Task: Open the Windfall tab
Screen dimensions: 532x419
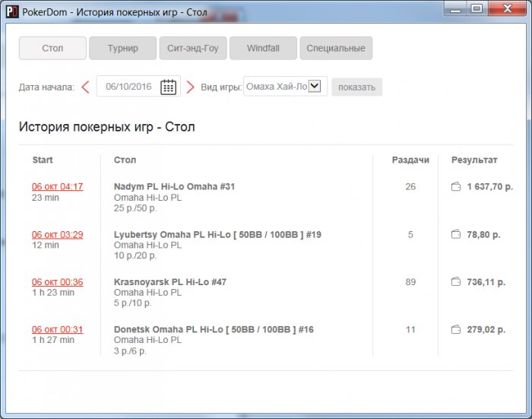Action: pyautogui.click(x=263, y=48)
